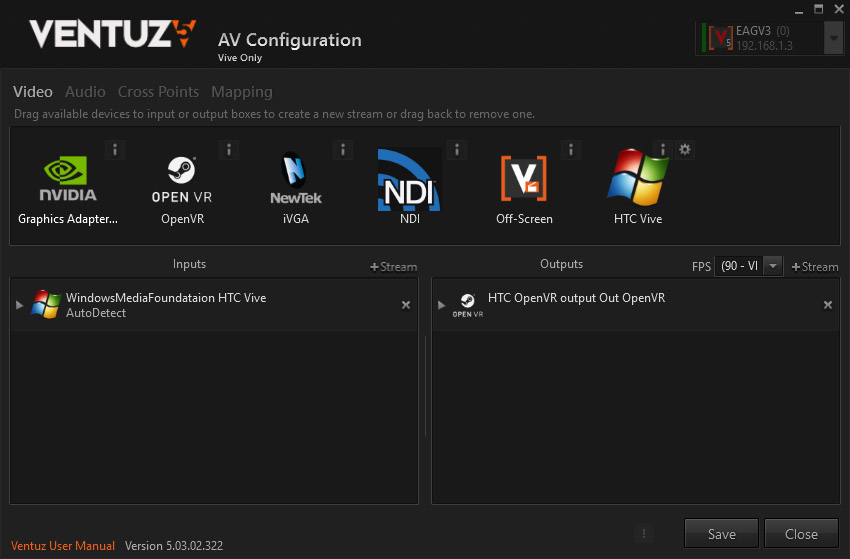
Task: Switch to the Audio tab
Action: point(85,92)
